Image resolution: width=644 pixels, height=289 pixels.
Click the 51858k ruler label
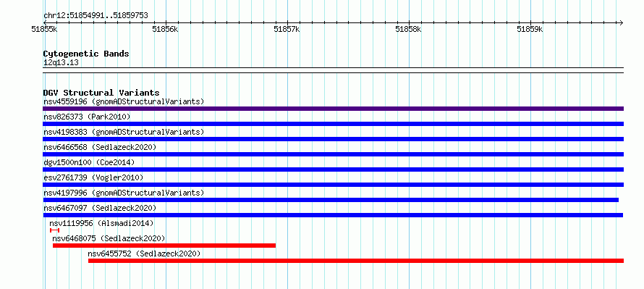click(x=408, y=29)
